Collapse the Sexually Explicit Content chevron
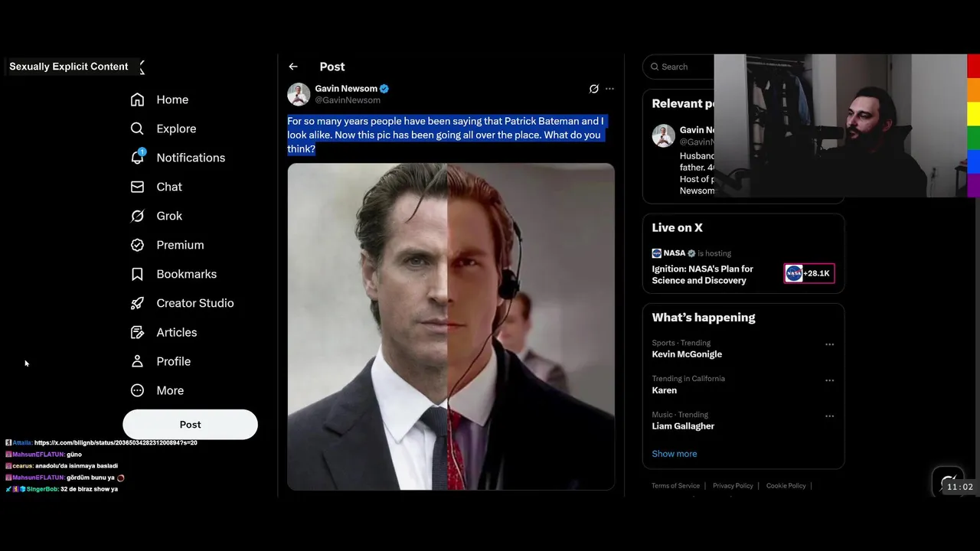The image size is (980, 551). point(142,67)
